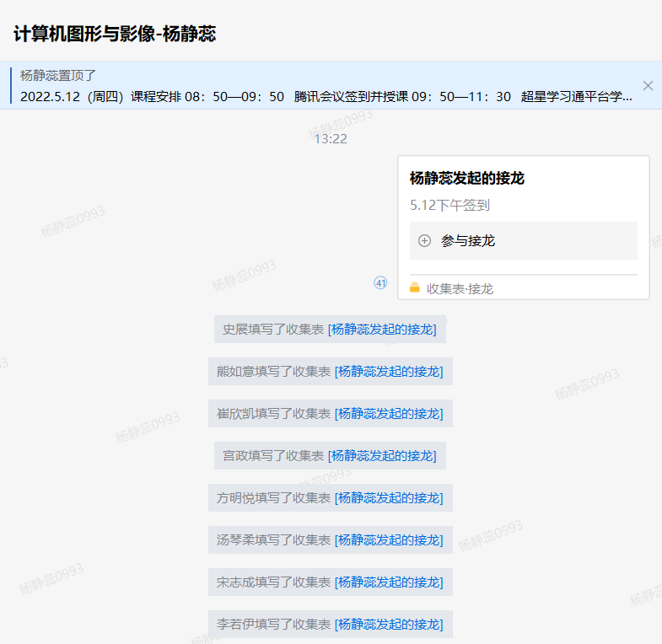Click the 收集表·接龙 footer label

(x=460, y=288)
